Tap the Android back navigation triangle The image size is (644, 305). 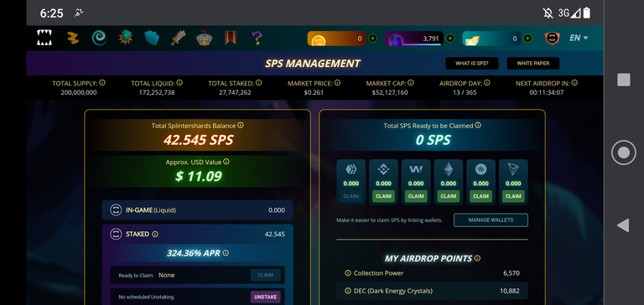(x=624, y=225)
